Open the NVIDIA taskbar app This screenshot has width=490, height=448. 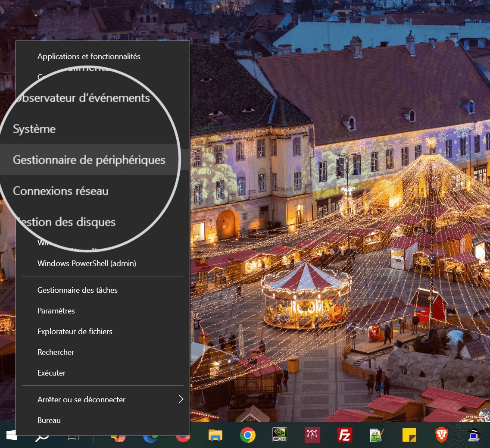[280, 435]
